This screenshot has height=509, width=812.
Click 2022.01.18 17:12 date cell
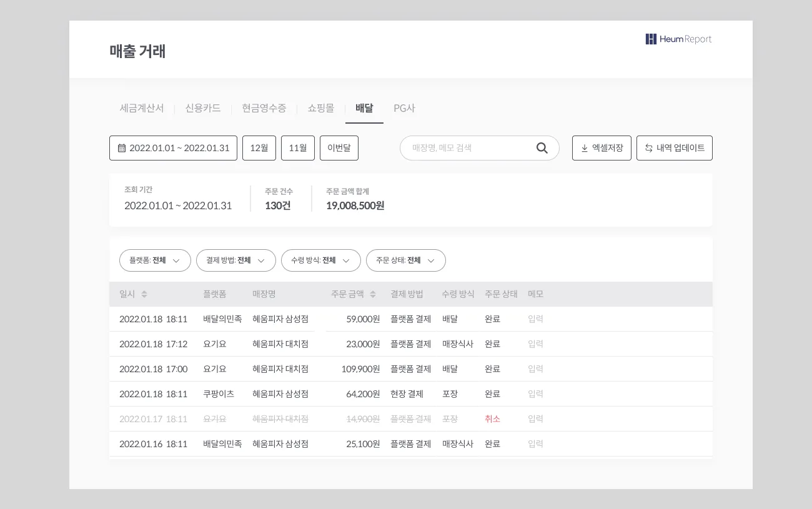(153, 344)
